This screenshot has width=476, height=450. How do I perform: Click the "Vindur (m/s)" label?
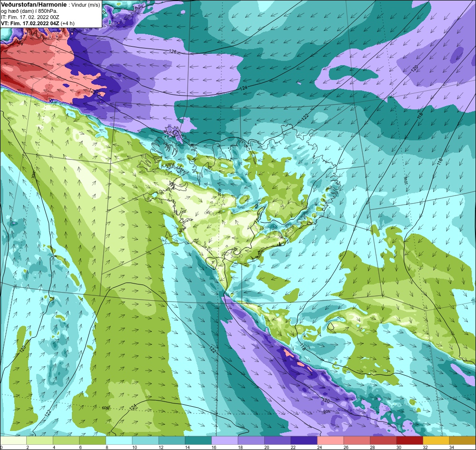click(x=86, y=5)
